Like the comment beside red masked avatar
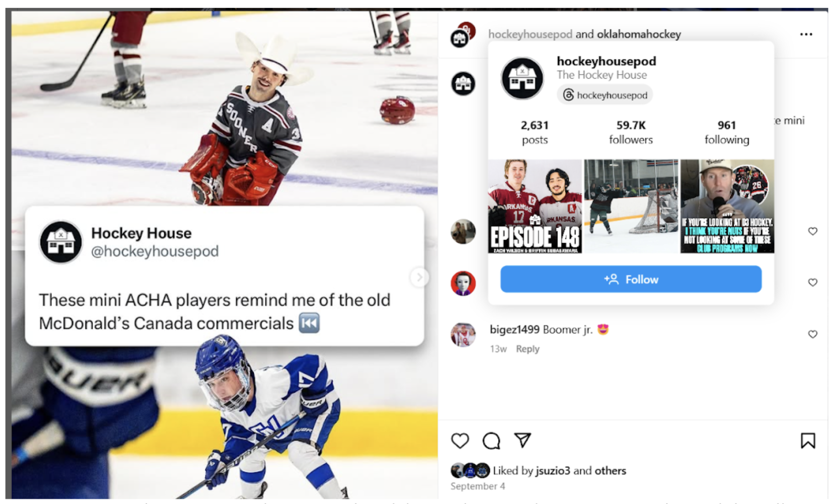Screen dimensions: 831x504 point(812,283)
